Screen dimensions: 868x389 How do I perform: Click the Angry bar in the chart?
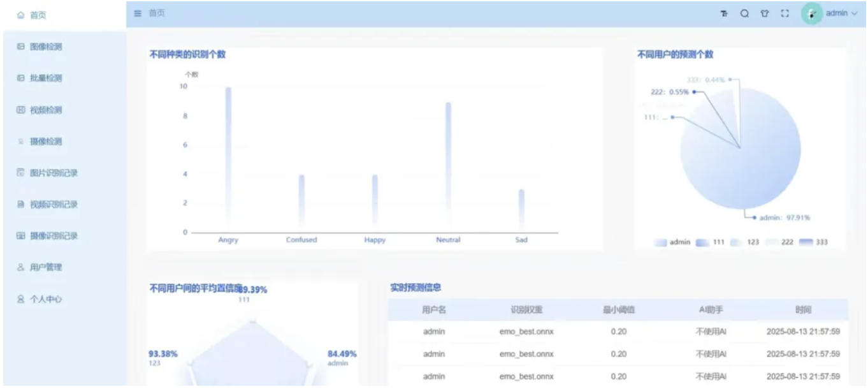click(x=228, y=159)
